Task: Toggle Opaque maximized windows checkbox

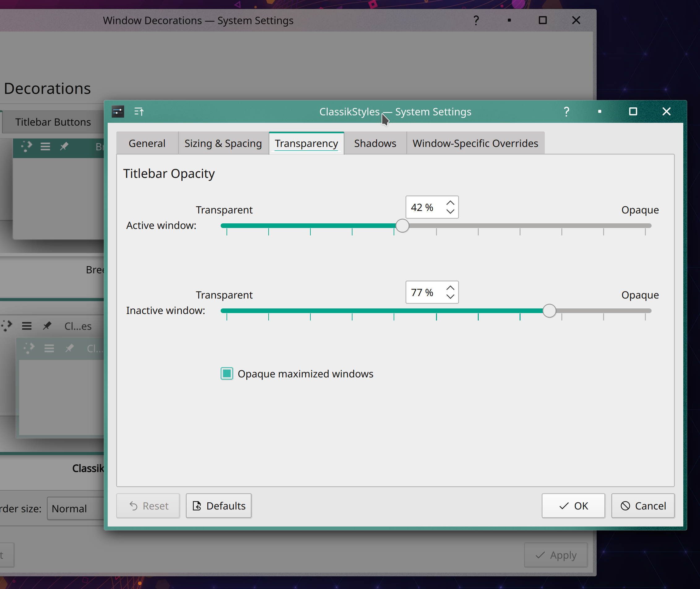Action: pyautogui.click(x=227, y=374)
